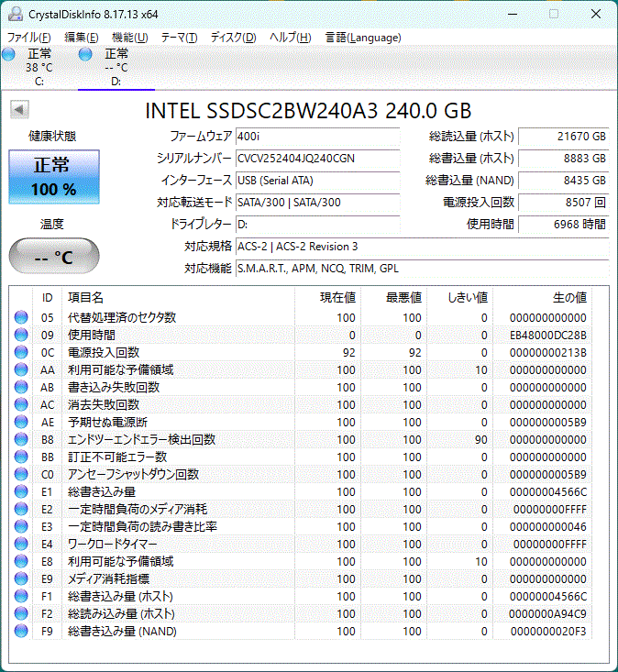The image size is (618, 672).
Task: Click status orb for 使用時間 row
Action: [21, 335]
